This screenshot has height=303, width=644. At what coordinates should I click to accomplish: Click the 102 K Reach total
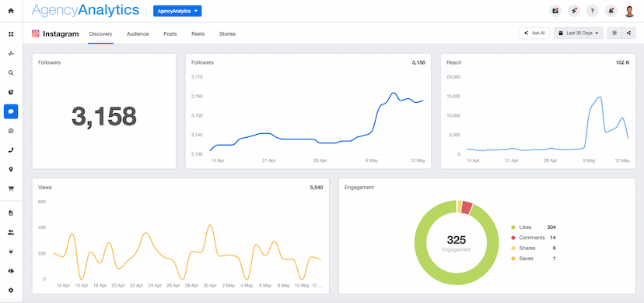pyautogui.click(x=622, y=62)
